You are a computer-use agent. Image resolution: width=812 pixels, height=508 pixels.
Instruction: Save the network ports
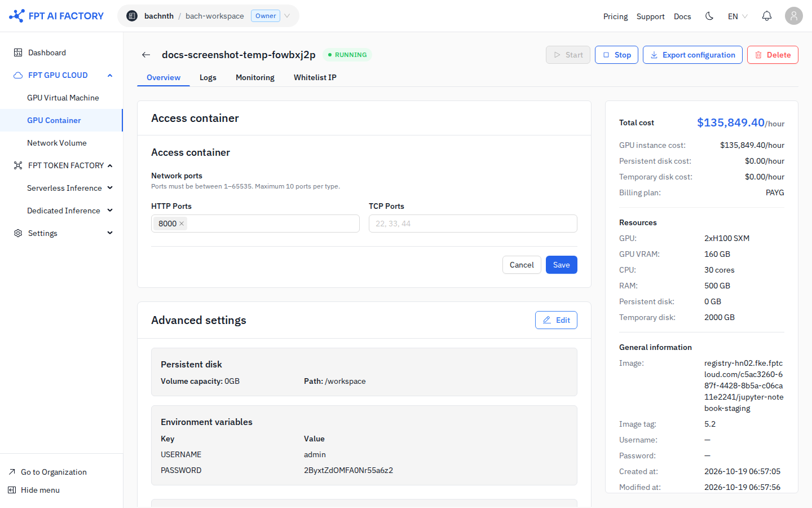click(x=562, y=265)
